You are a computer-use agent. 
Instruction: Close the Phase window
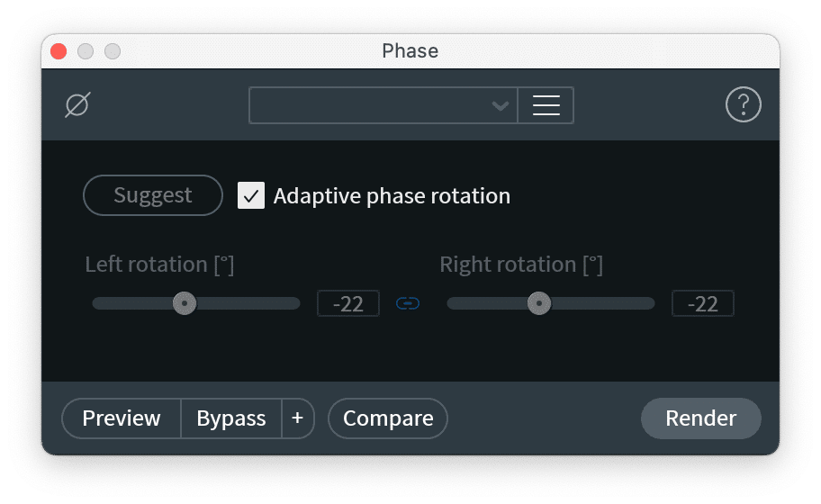(59, 51)
